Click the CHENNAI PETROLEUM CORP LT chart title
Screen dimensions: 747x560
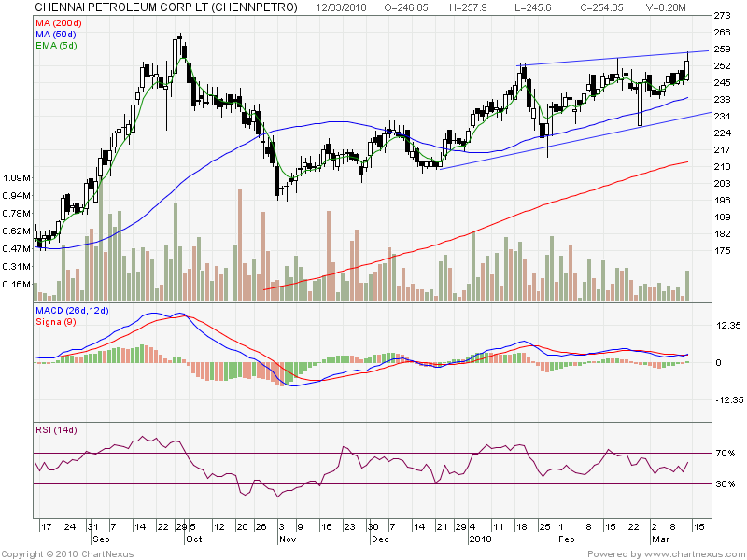tap(168, 9)
